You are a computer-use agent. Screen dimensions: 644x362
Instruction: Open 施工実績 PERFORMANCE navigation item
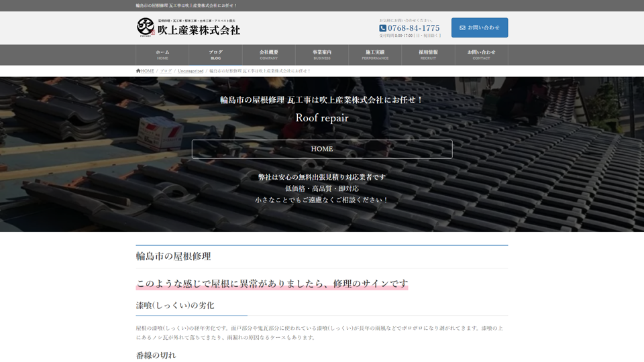pos(375,55)
